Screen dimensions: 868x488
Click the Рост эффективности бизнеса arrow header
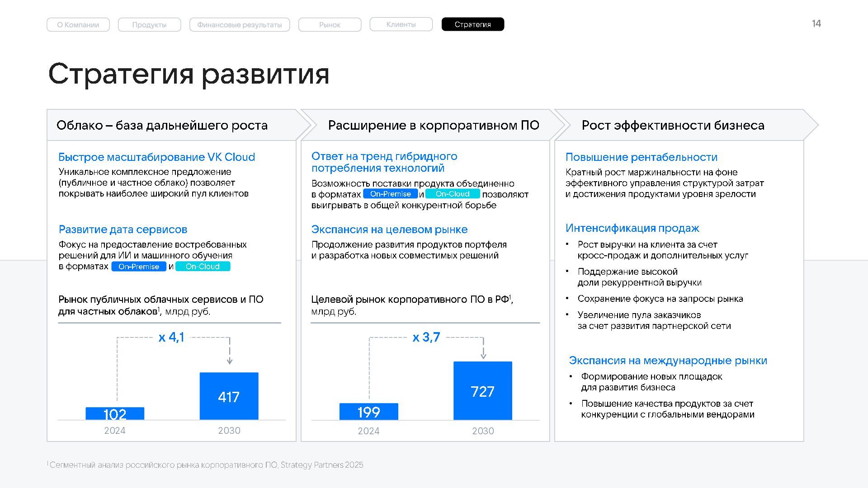(x=673, y=125)
